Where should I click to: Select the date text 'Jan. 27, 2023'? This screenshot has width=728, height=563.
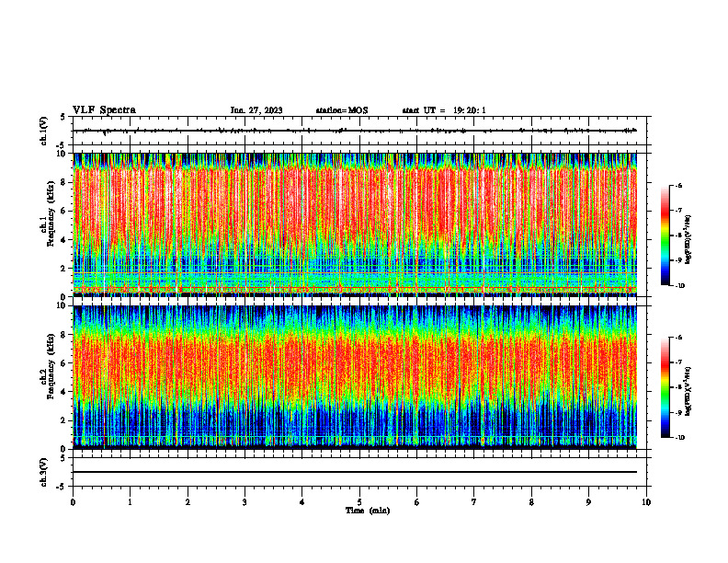click(256, 110)
